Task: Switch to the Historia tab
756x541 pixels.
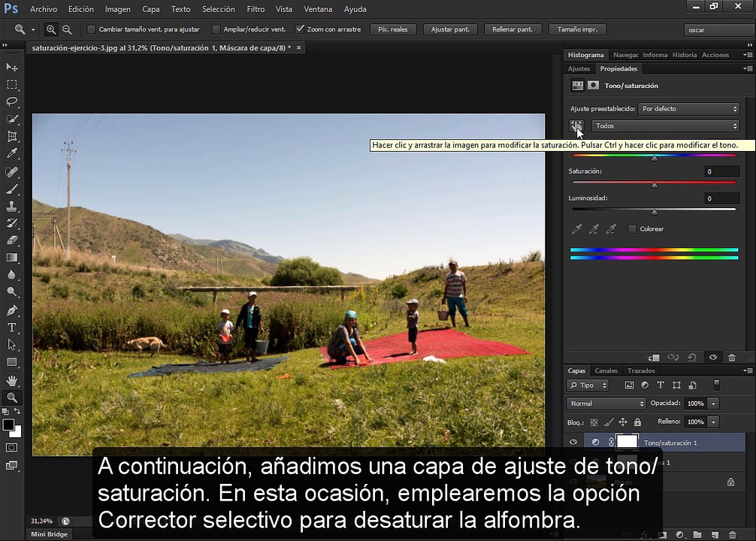Action: click(x=684, y=55)
